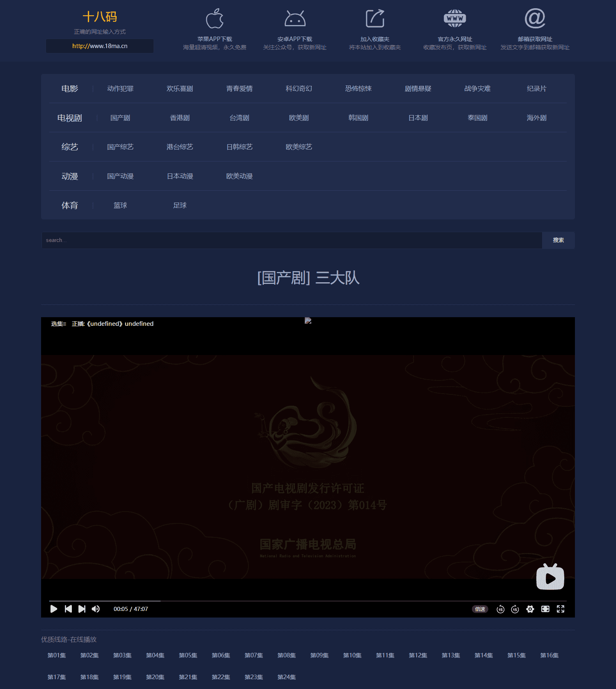This screenshot has width=616, height=689.
Task: Click the Android APP download icon
Action: pyautogui.click(x=295, y=18)
